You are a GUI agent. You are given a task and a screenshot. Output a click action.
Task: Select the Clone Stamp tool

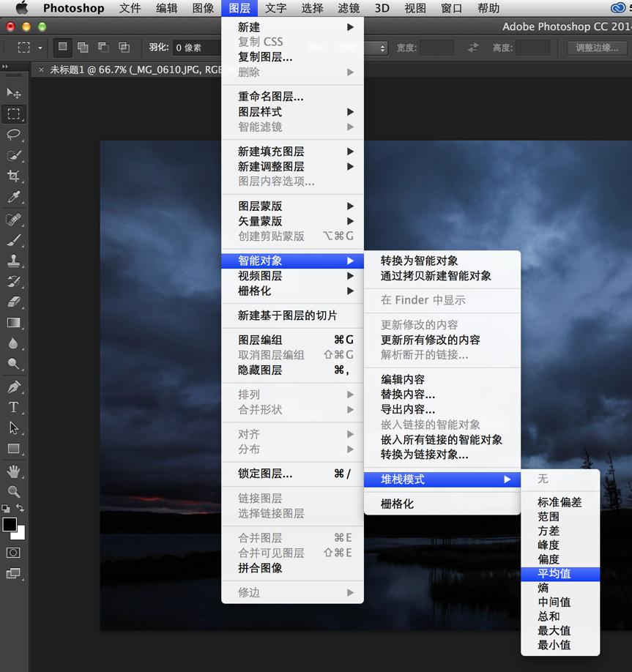[x=13, y=261]
